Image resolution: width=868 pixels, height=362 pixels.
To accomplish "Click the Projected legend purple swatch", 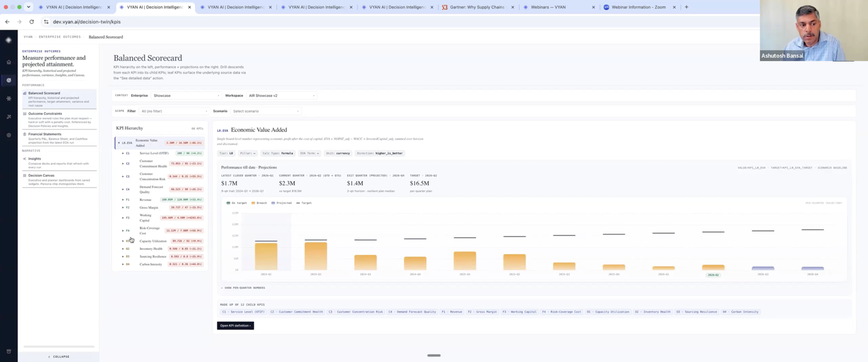I will tap(273, 203).
